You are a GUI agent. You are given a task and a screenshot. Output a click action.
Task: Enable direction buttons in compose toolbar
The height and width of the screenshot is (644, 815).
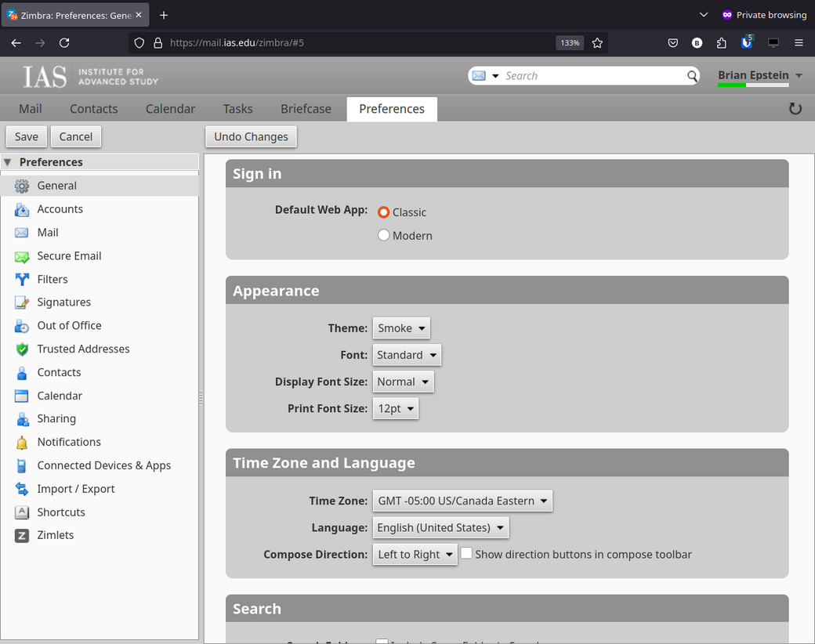[x=467, y=553]
